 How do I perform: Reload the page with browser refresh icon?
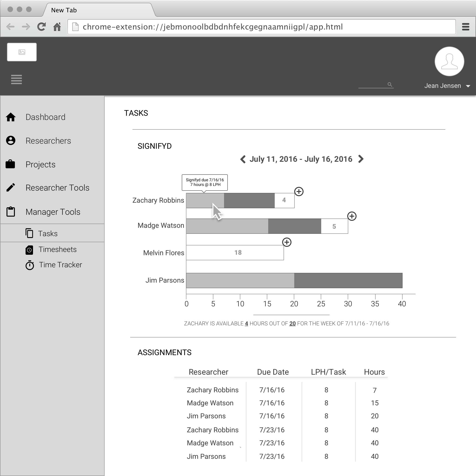41,26
